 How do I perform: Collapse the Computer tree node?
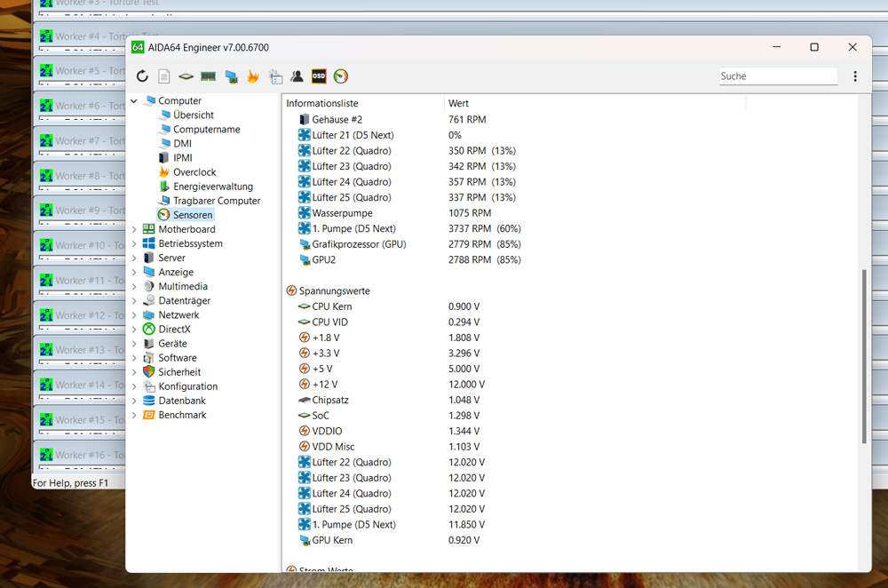(x=134, y=101)
